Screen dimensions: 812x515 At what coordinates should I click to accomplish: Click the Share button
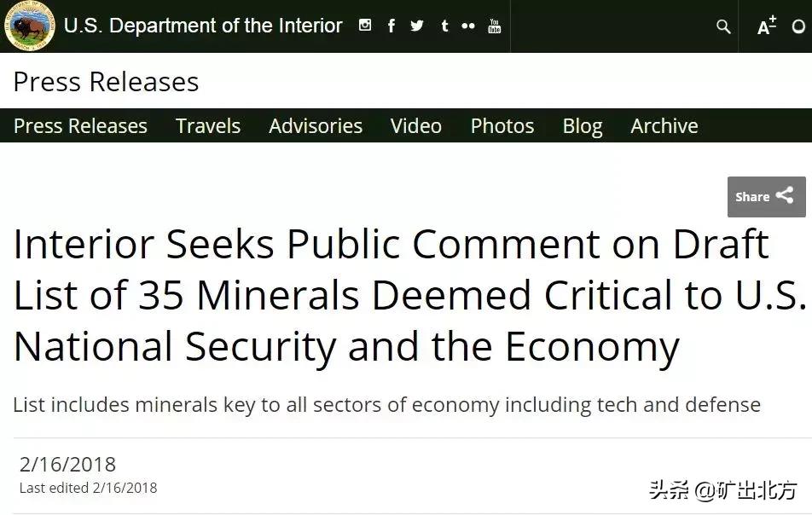766,197
